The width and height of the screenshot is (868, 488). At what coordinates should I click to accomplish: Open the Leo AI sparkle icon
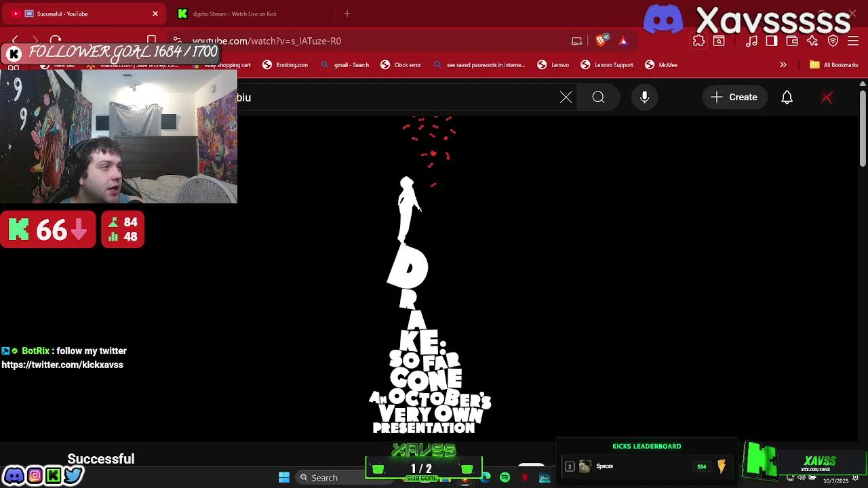point(812,41)
